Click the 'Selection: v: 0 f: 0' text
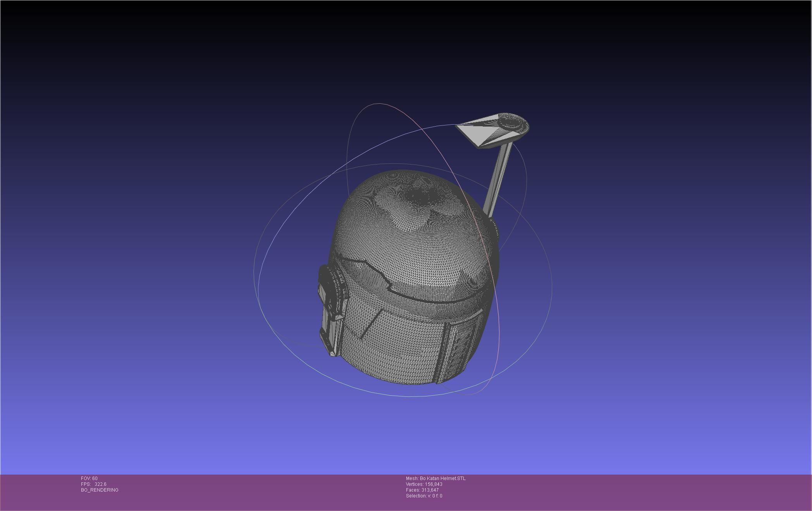Screen dimensions: 812x511 424,496
